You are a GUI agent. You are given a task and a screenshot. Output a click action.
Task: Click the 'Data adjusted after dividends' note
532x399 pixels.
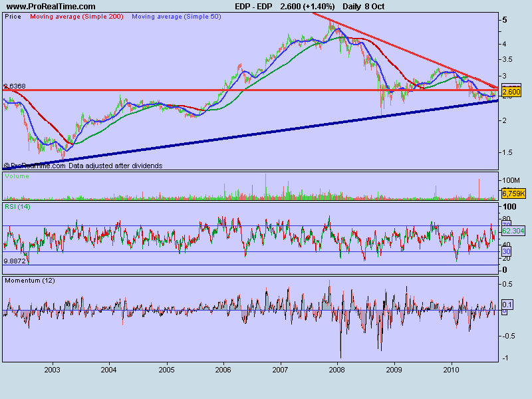115,166
